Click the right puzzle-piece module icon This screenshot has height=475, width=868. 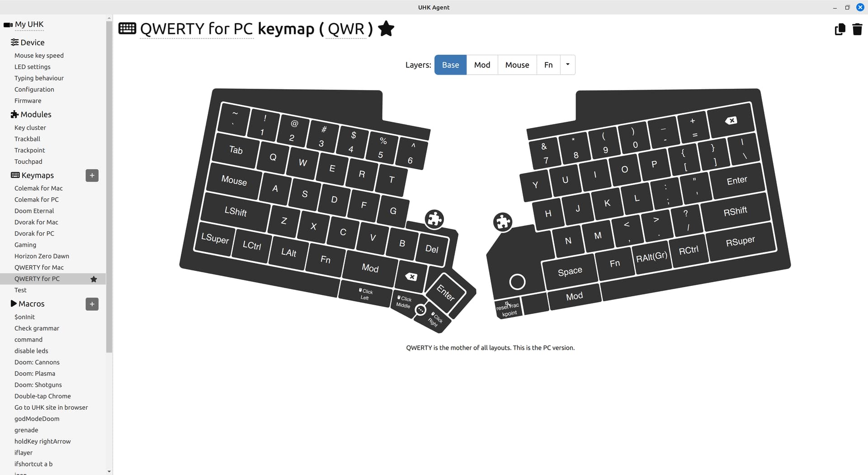[x=503, y=222]
